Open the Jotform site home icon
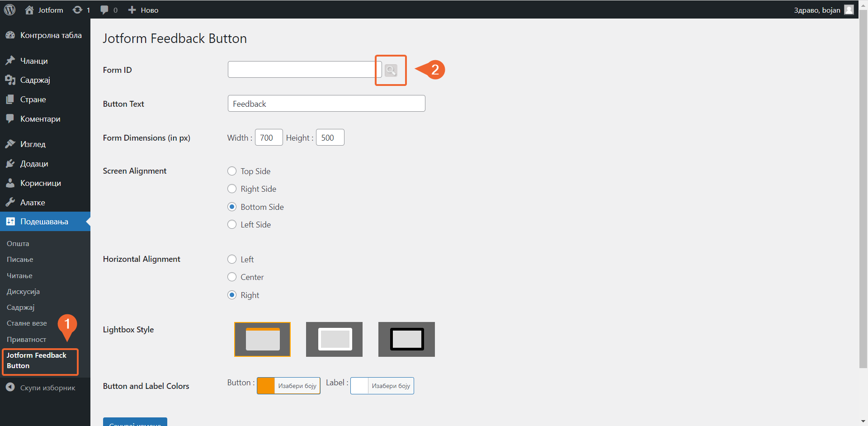Viewport: 868px width, 426px height. coord(29,10)
